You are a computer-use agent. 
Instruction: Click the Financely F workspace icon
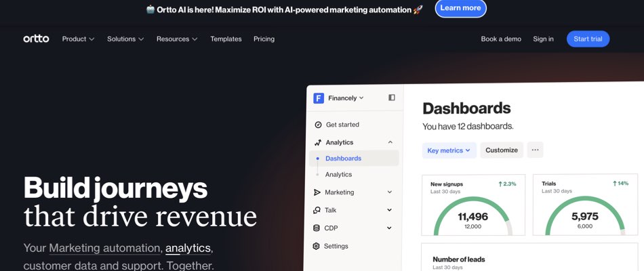pyautogui.click(x=319, y=98)
